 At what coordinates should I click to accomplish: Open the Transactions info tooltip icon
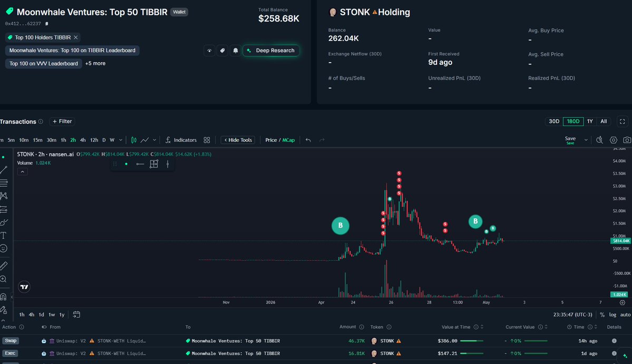tap(40, 122)
